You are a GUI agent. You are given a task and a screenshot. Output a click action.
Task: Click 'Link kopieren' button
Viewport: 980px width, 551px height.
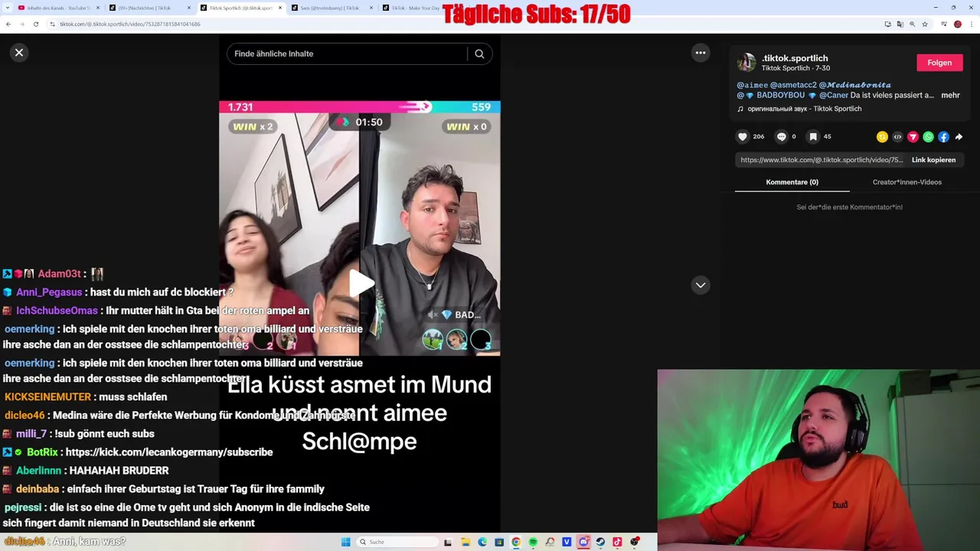(x=933, y=160)
